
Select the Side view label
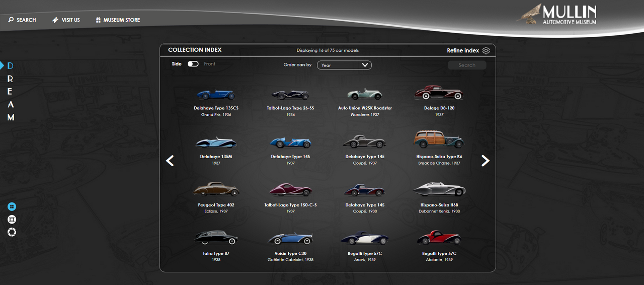click(177, 64)
